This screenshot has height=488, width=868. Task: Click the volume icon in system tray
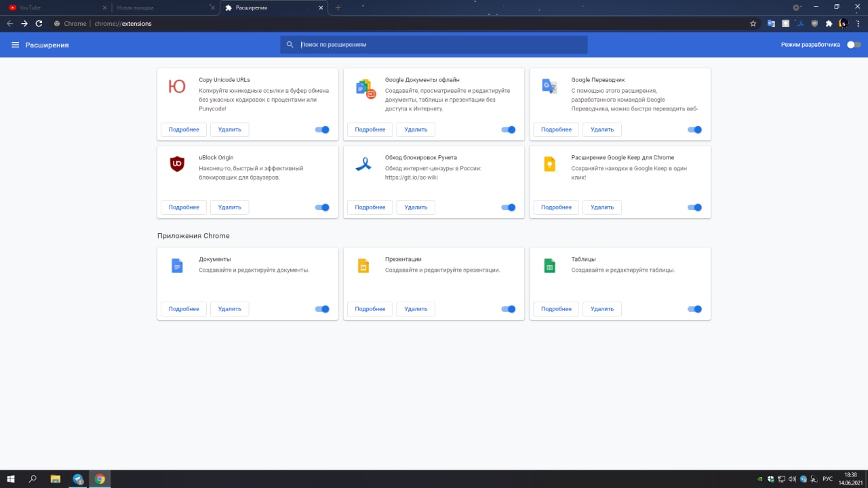[792, 479]
